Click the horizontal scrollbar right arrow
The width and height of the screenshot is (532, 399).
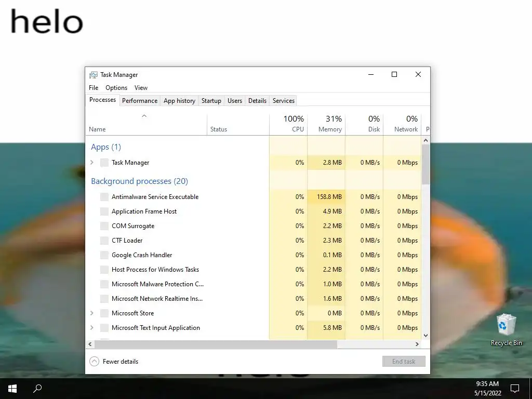click(417, 344)
